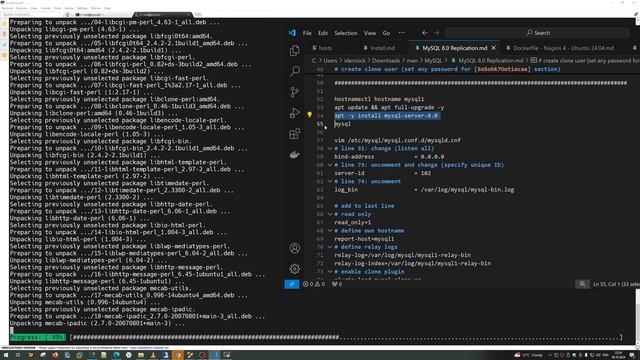Show errors and warnings in status bar
Screen dimensions: 640x360
pos(314,284)
